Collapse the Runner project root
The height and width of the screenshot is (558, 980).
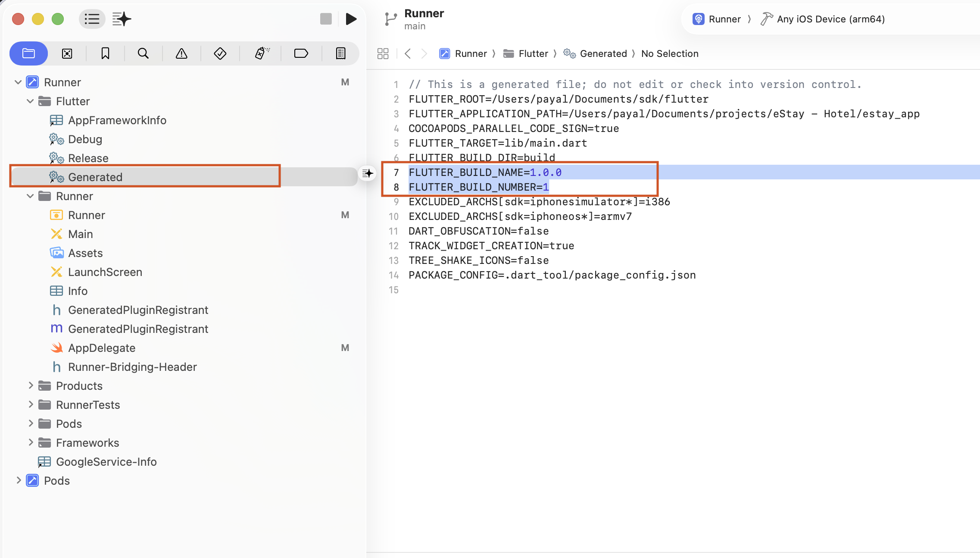(x=18, y=82)
